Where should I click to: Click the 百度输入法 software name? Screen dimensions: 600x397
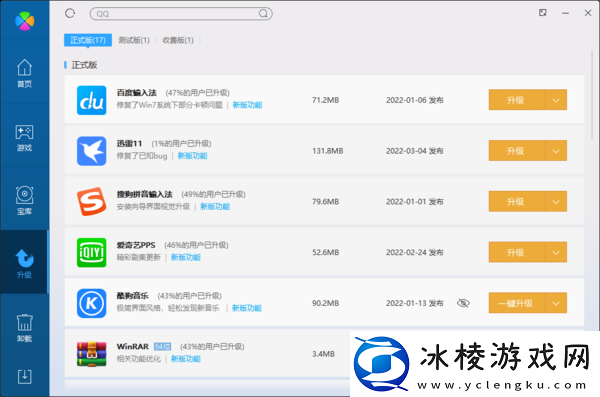[137, 93]
